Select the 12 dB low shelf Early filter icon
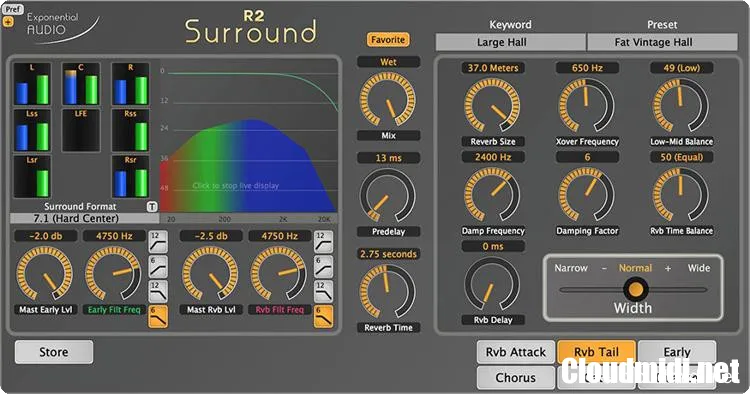 coord(158,242)
